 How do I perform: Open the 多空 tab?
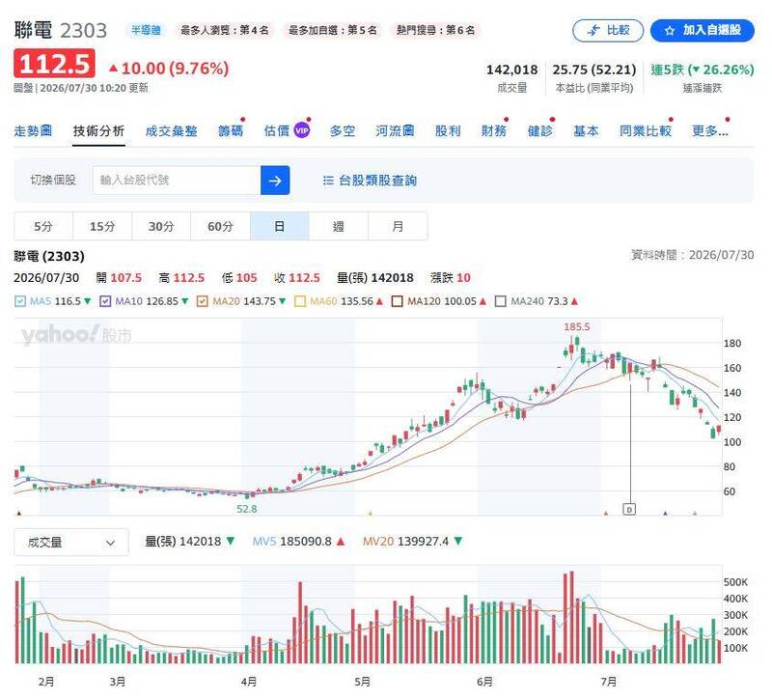(x=343, y=131)
